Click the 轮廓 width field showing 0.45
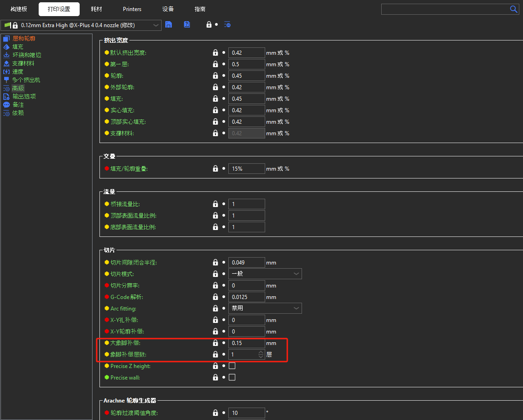Viewport: 523px width, 420px height. [246, 75]
